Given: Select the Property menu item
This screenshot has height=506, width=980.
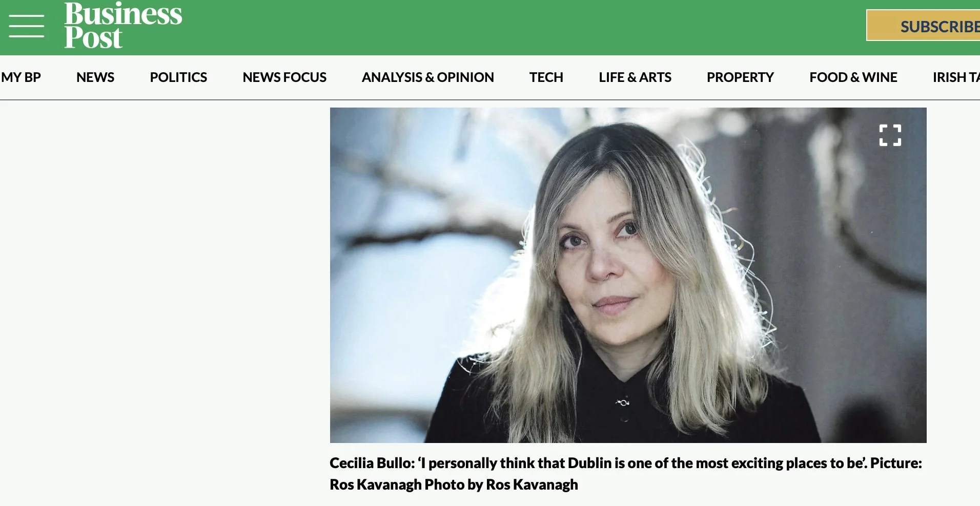Looking at the screenshot, I should click(x=740, y=77).
